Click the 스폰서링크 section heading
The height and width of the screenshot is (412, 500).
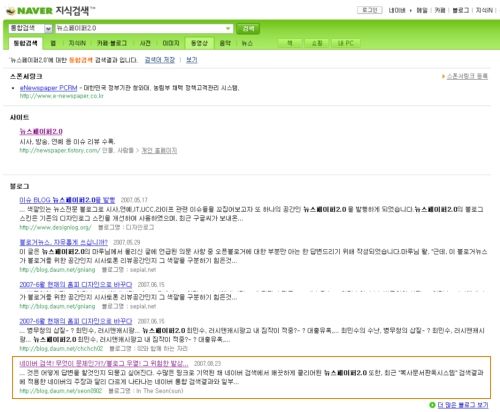[26, 76]
